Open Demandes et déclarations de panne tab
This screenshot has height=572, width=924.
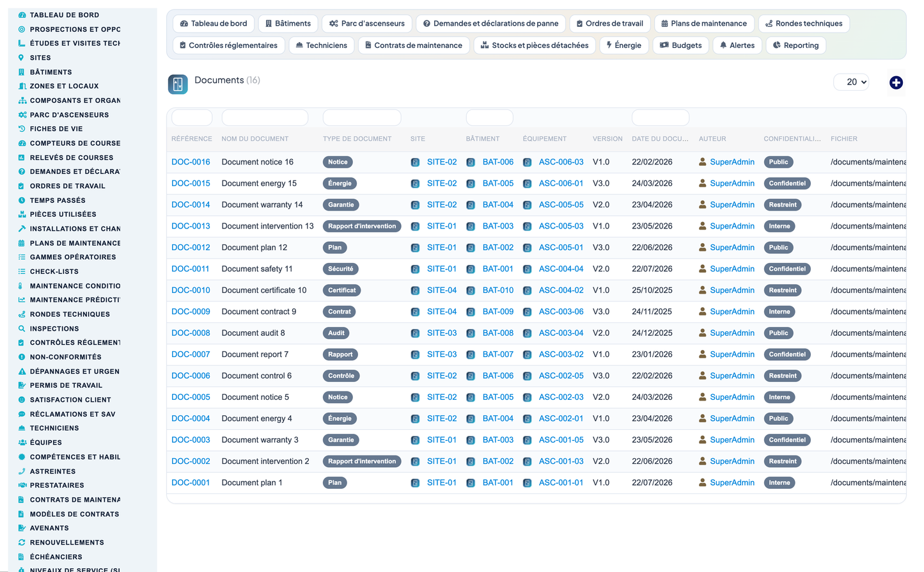click(490, 24)
